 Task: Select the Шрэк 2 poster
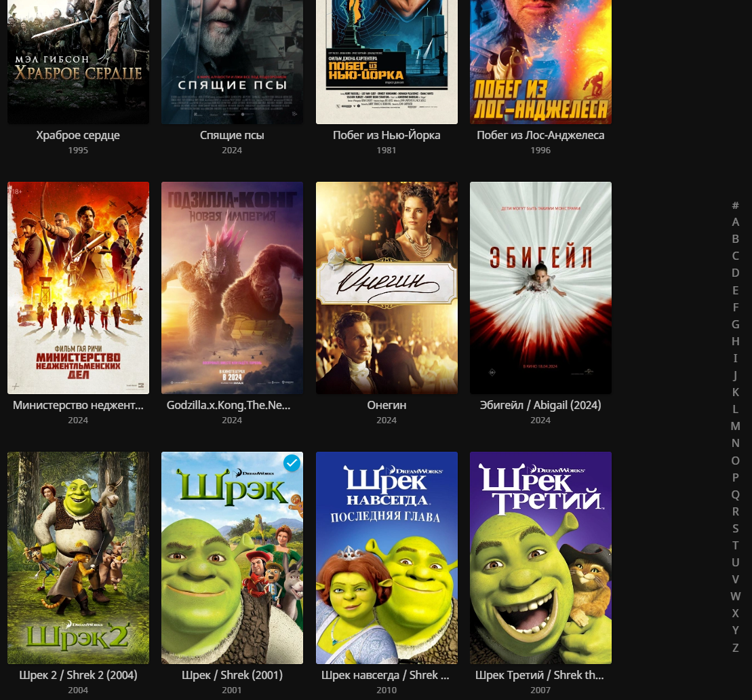coord(78,558)
